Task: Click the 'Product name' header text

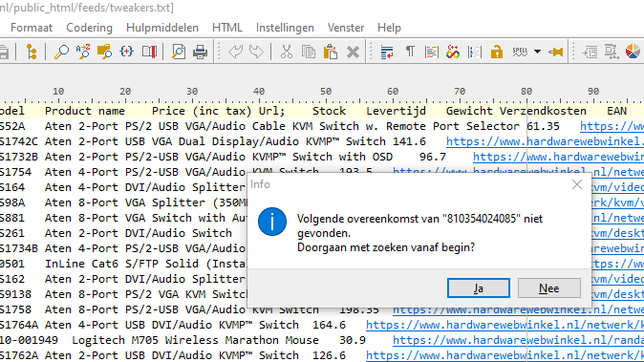Action: point(85,111)
